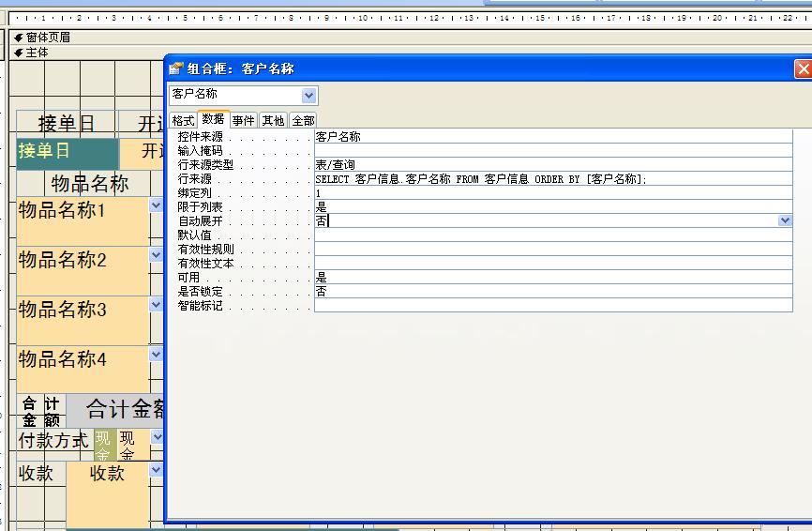Click the properties window title icon
This screenshot has width=812, height=531.
pyautogui.click(x=176, y=68)
